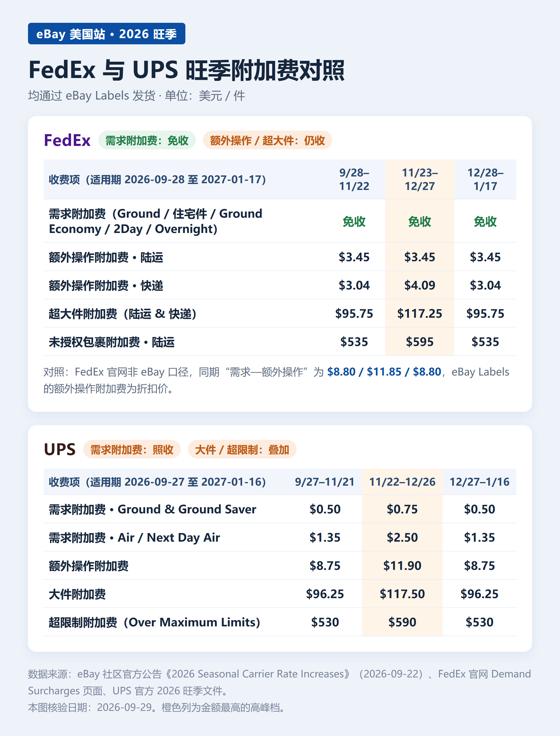Click the $117.25 peak value
The width and height of the screenshot is (560, 736).
coord(420,314)
